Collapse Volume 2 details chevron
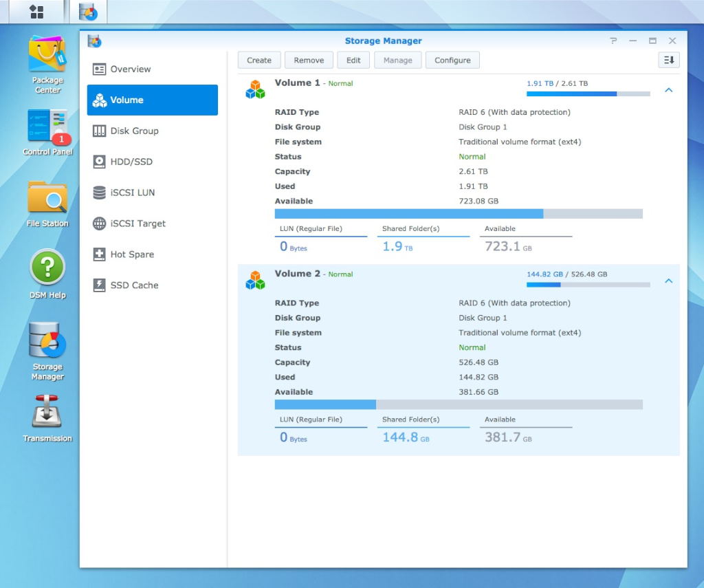 668,281
